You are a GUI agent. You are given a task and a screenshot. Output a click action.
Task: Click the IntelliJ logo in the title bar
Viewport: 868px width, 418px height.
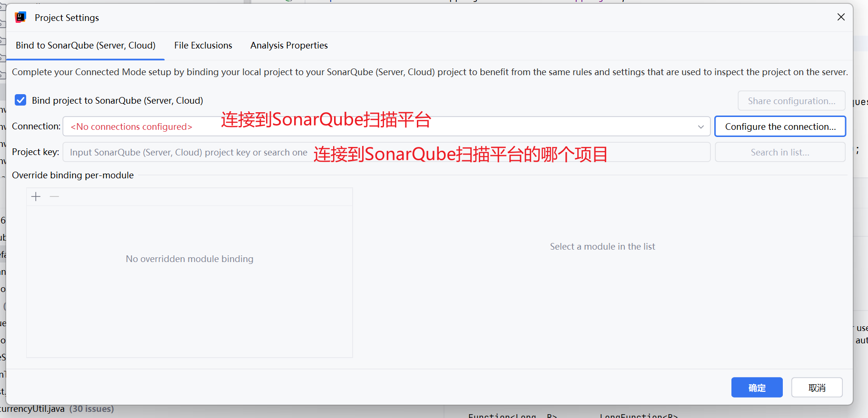(x=20, y=18)
